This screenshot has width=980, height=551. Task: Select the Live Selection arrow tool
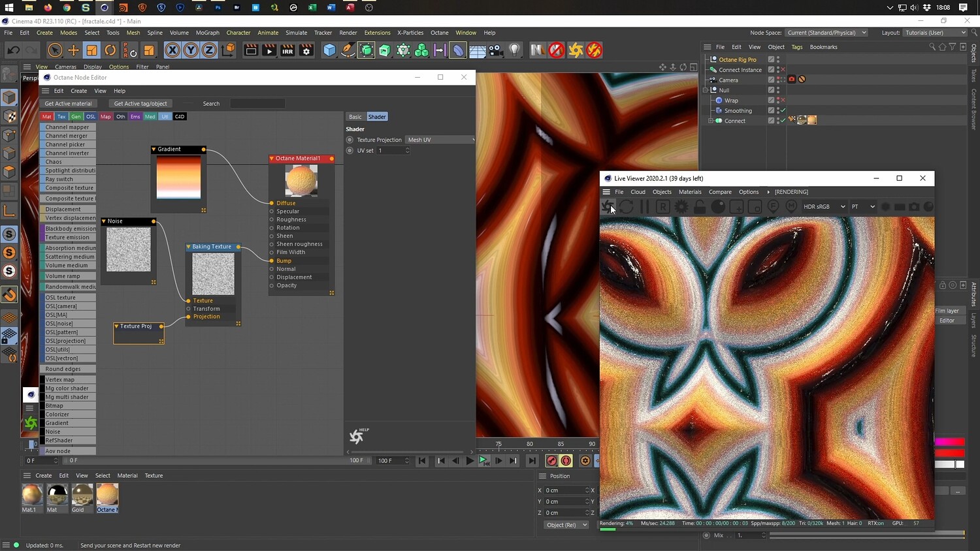55,50
